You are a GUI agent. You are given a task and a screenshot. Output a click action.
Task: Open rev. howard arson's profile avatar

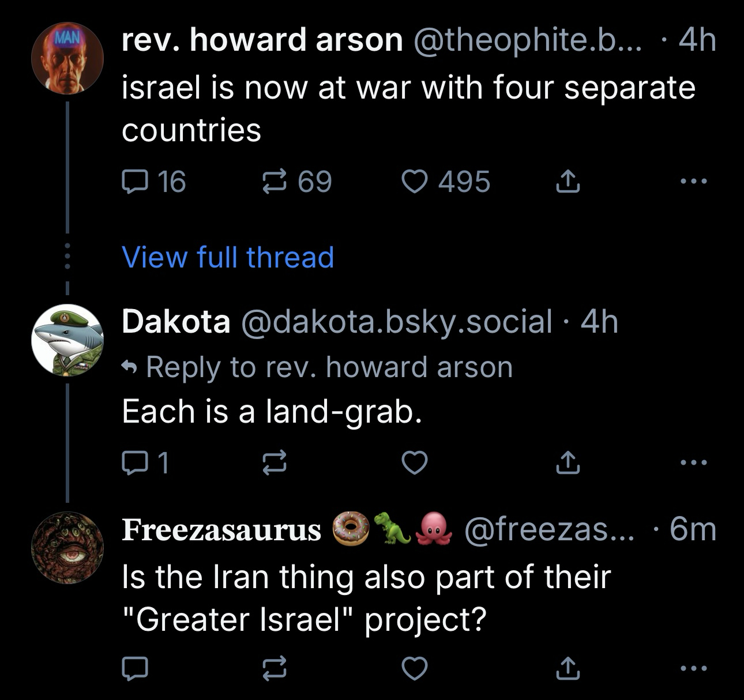tap(67, 58)
